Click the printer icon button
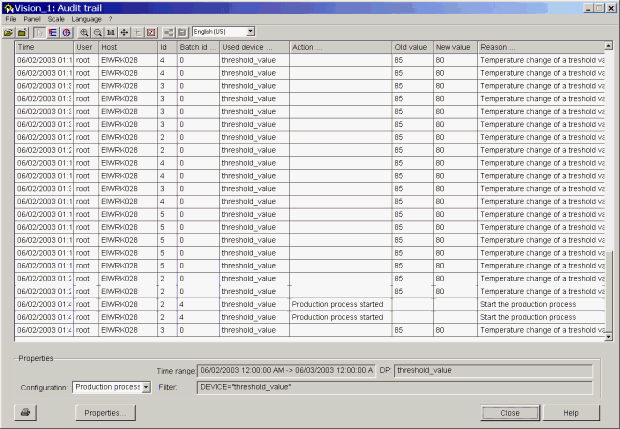Image resolution: width=620 pixels, height=429 pixels. (x=26, y=412)
